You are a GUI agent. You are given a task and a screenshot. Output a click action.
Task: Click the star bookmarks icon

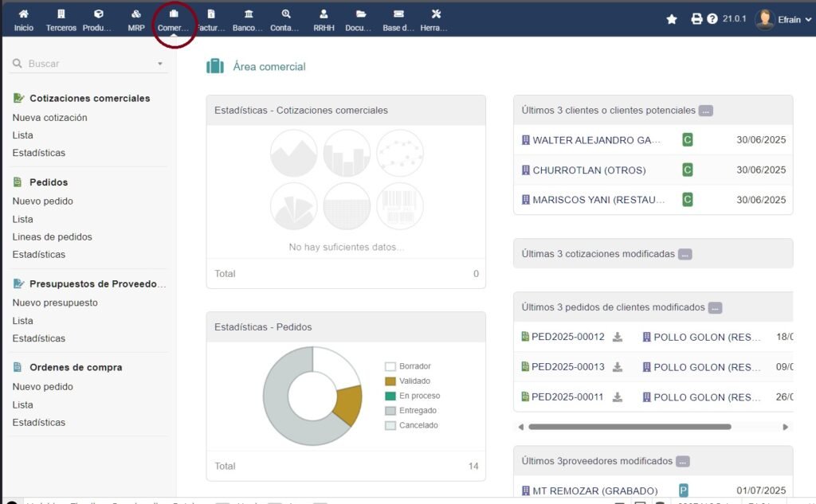tap(672, 19)
